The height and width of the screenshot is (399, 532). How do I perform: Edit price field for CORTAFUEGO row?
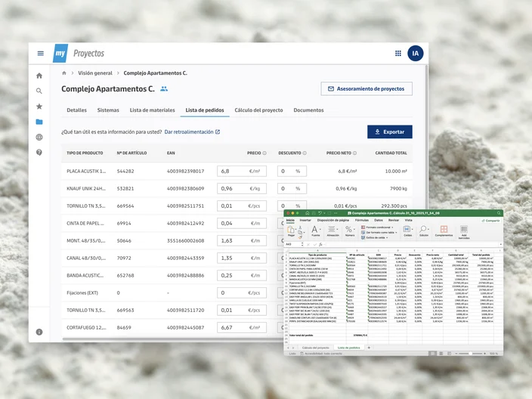242,328
